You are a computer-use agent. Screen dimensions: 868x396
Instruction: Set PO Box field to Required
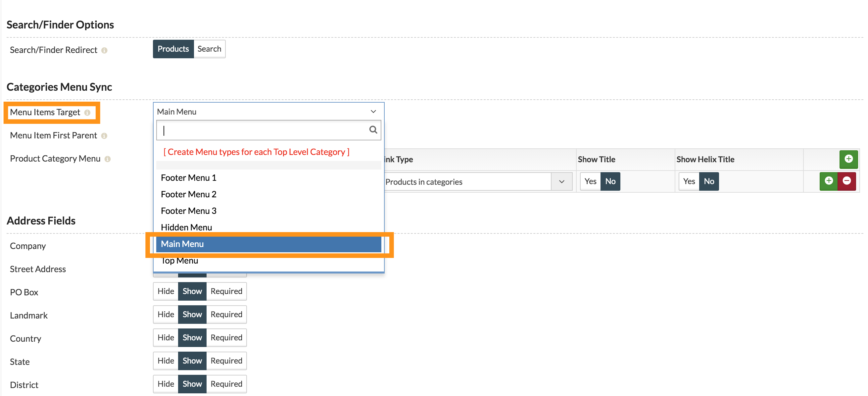(226, 291)
